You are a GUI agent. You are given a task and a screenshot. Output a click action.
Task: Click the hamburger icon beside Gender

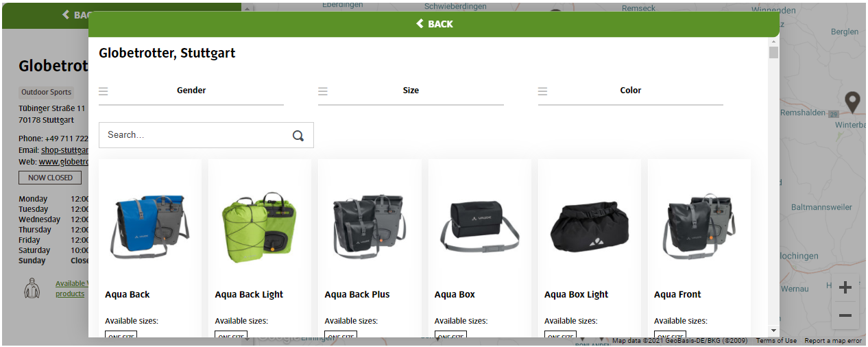point(104,91)
